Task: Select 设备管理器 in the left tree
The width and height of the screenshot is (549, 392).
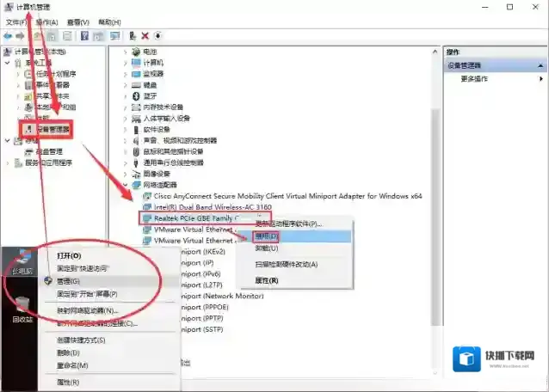Action: (x=52, y=129)
